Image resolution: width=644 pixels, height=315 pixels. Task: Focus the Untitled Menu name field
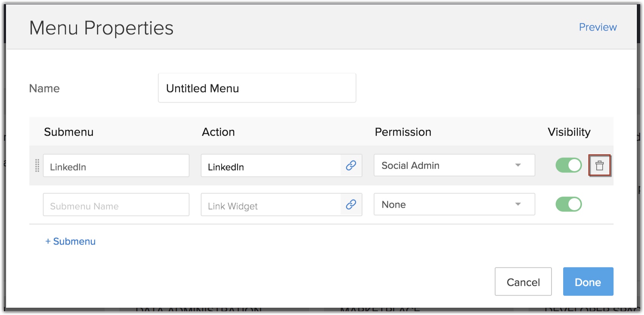(257, 88)
